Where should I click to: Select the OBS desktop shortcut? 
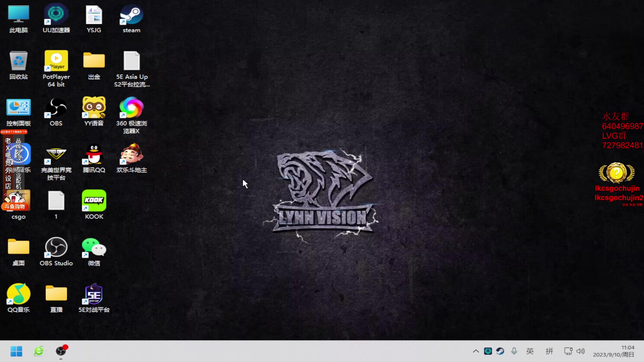coord(56,112)
